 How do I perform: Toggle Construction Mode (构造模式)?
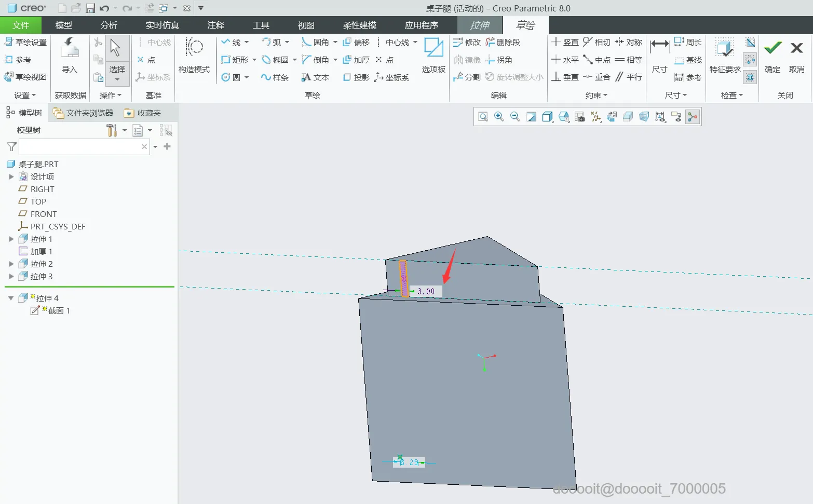pos(194,56)
